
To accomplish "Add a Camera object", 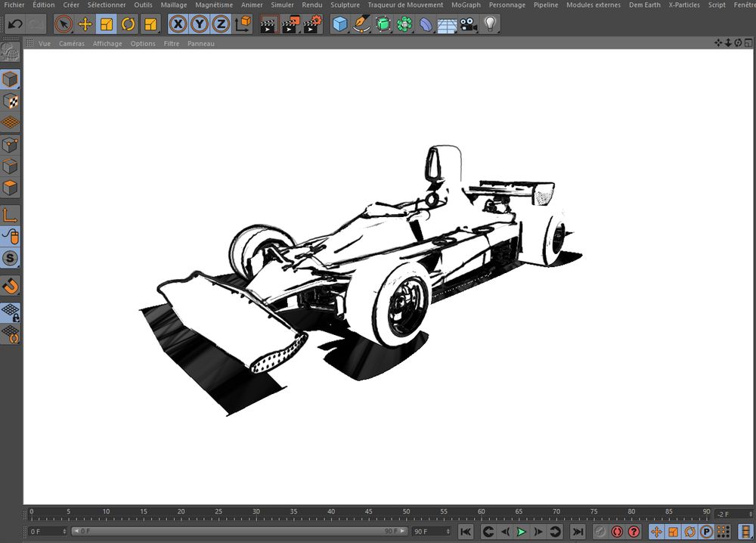I will pyautogui.click(x=469, y=24).
